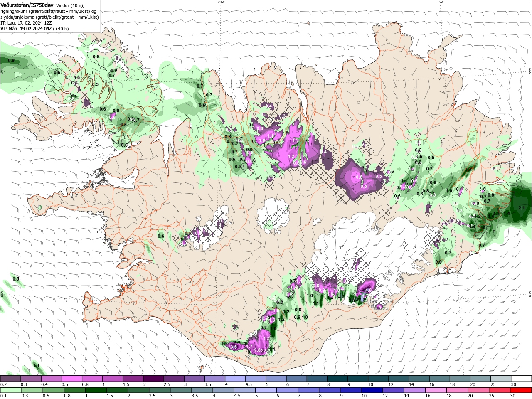Click the red rain legend swatch above 30
This screenshot has width=532, height=399.
(520, 390)
